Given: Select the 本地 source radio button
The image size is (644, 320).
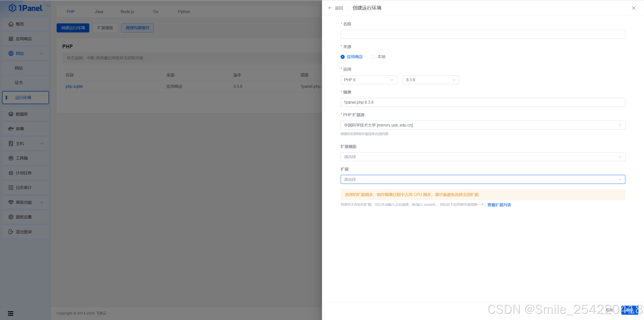Looking at the screenshot, I should click(373, 57).
